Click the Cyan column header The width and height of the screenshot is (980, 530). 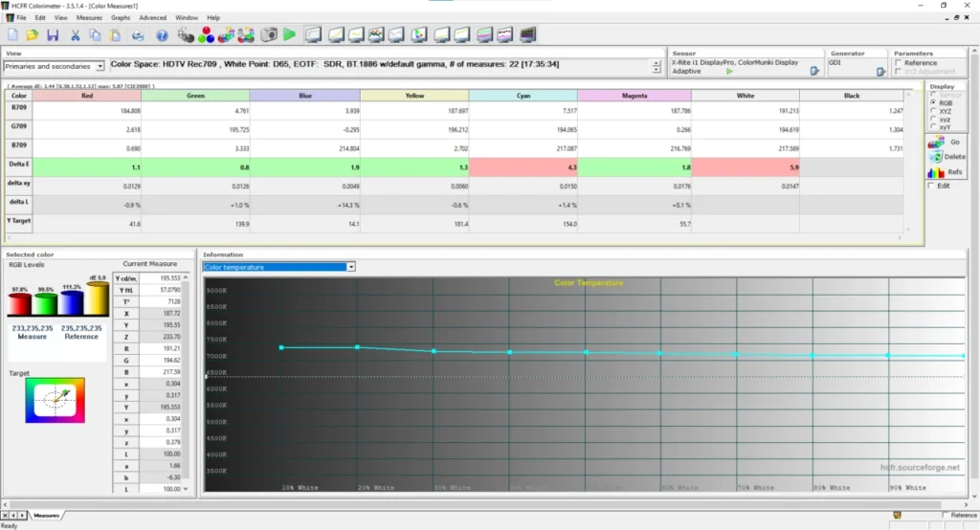(x=523, y=96)
